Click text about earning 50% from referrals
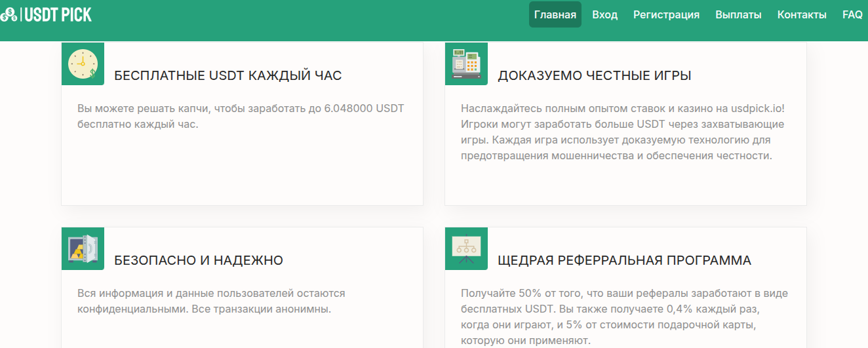Viewport: 868px width, 348px height. (x=624, y=317)
